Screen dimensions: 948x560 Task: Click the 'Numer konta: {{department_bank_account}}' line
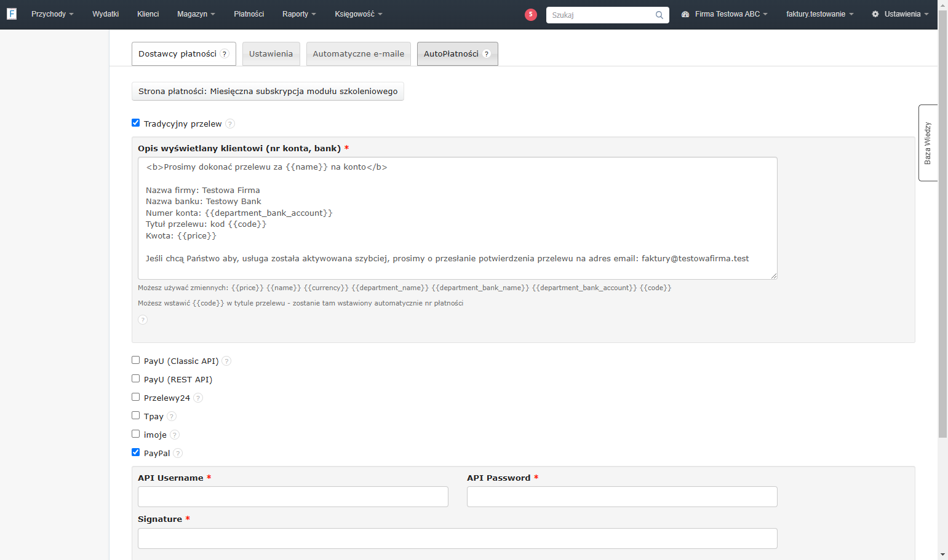(239, 213)
